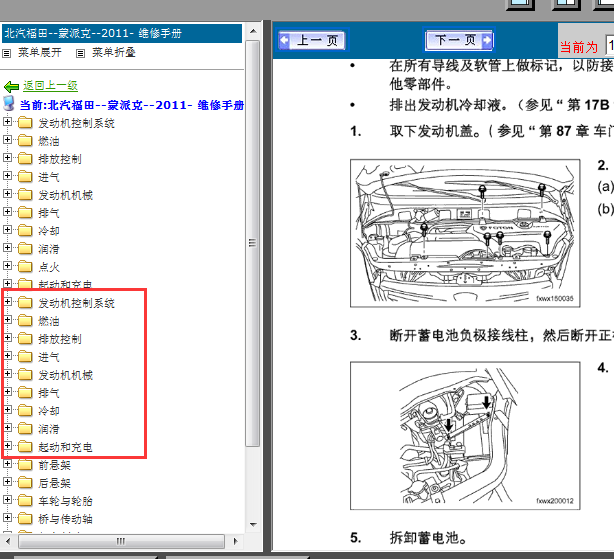Expand the 桥与传动轴 tree node
The width and height of the screenshot is (614, 559).
pos(7,518)
